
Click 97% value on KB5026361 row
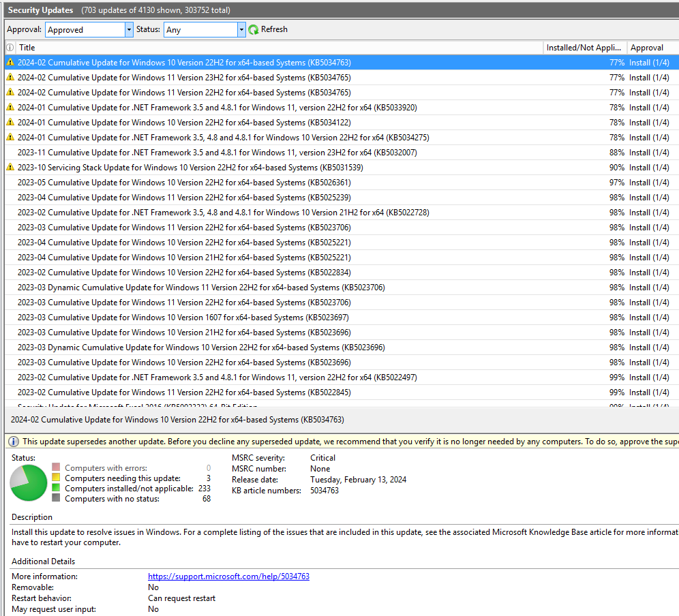[x=617, y=182]
